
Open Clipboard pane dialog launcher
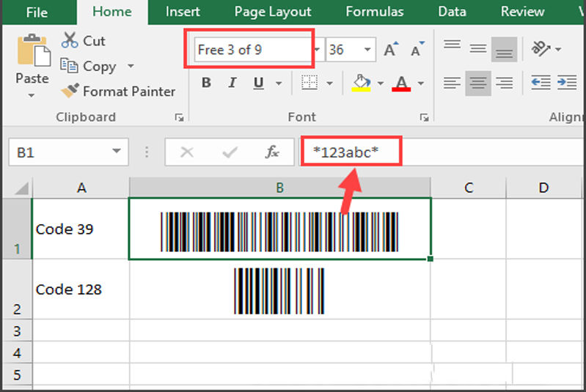coord(180,117)
